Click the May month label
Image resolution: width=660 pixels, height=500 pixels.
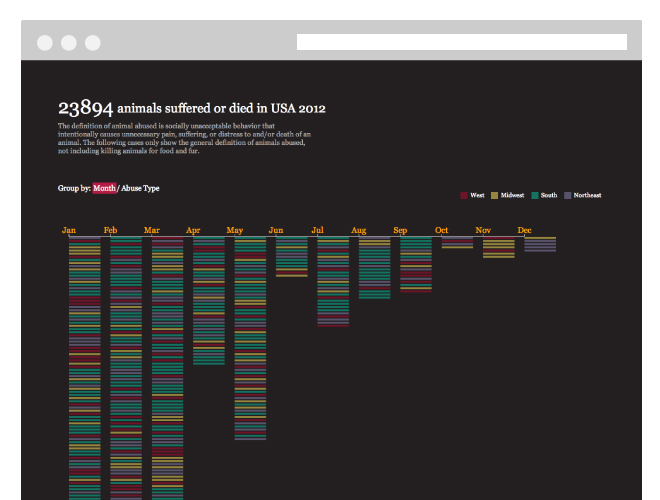pyautogui.click(x=234, y=230)
